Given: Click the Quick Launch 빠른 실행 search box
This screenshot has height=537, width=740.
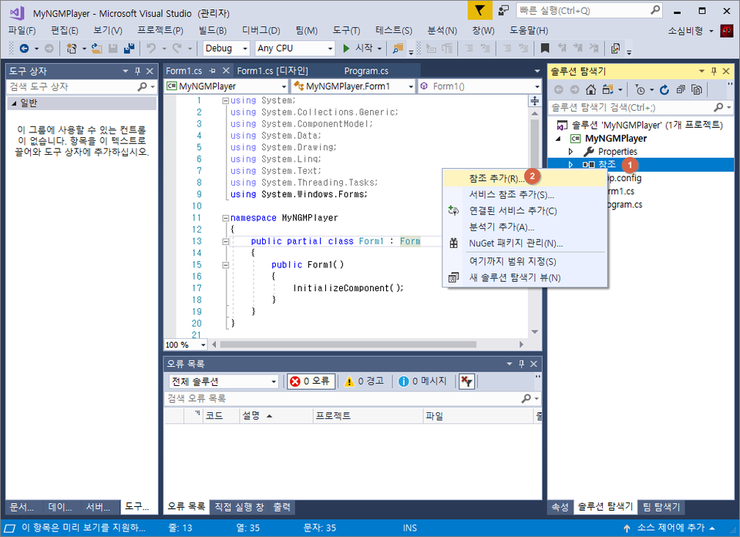Looking at the screenshot, I should [x=589, y=10].
